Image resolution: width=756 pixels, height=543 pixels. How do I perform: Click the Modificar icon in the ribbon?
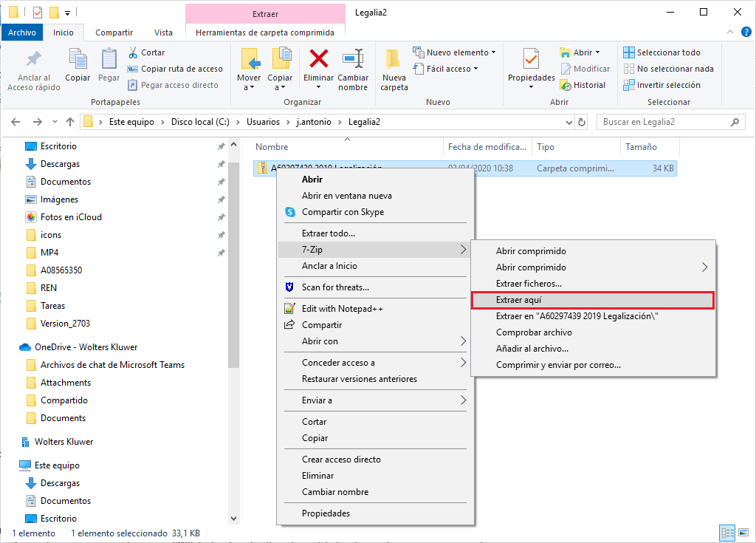point(566,69)
